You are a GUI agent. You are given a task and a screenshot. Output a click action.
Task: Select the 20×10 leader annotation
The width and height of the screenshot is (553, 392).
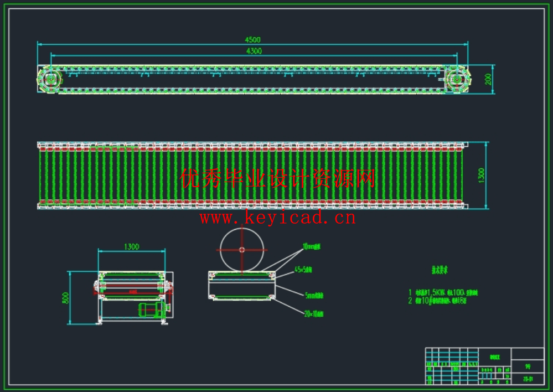313,313
